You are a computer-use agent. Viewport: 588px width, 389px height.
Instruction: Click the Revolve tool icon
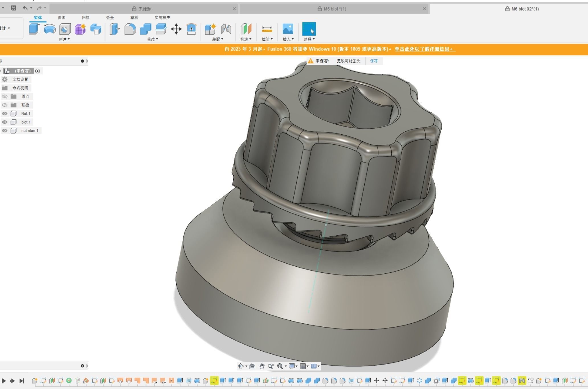(x=50, y=29)
